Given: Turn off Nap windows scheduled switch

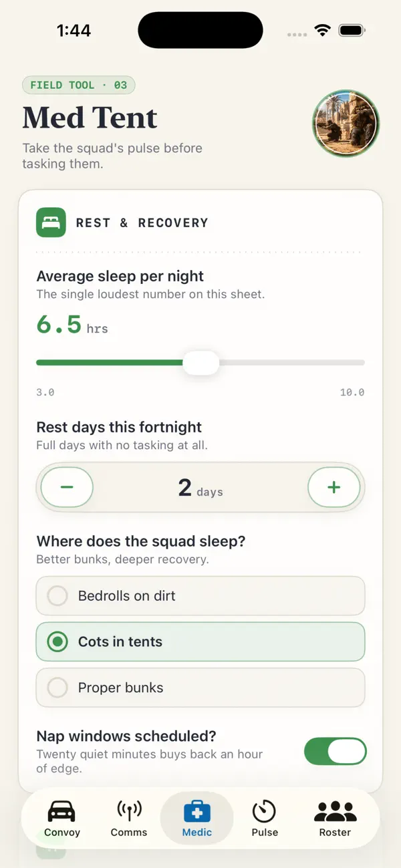Looking at the screenshot, I should point(336,752).
